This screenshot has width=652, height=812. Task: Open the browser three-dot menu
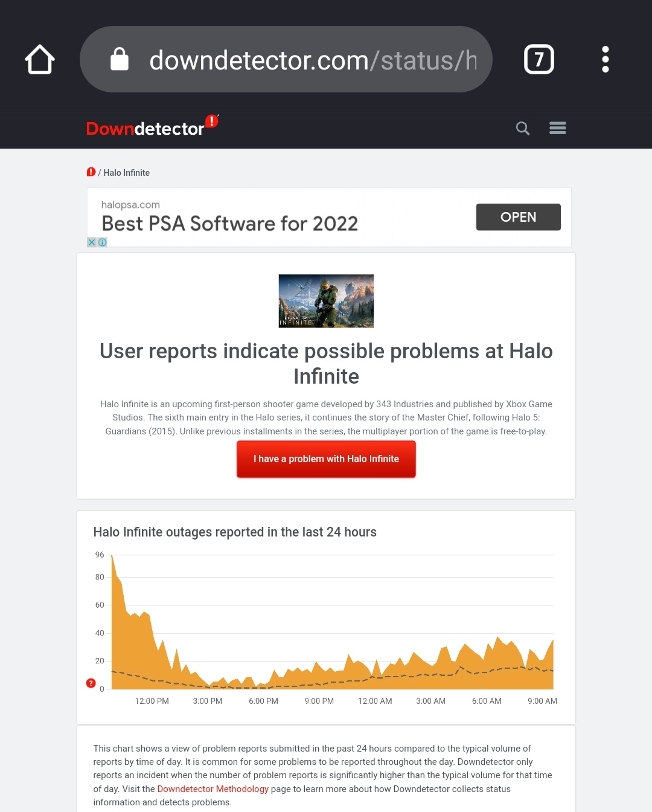coord(606,59)
